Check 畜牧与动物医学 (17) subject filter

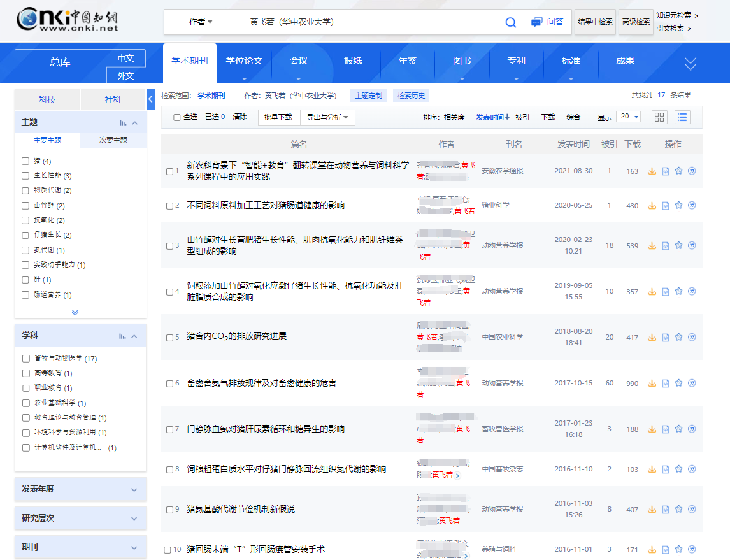click(x=26, y=359)
